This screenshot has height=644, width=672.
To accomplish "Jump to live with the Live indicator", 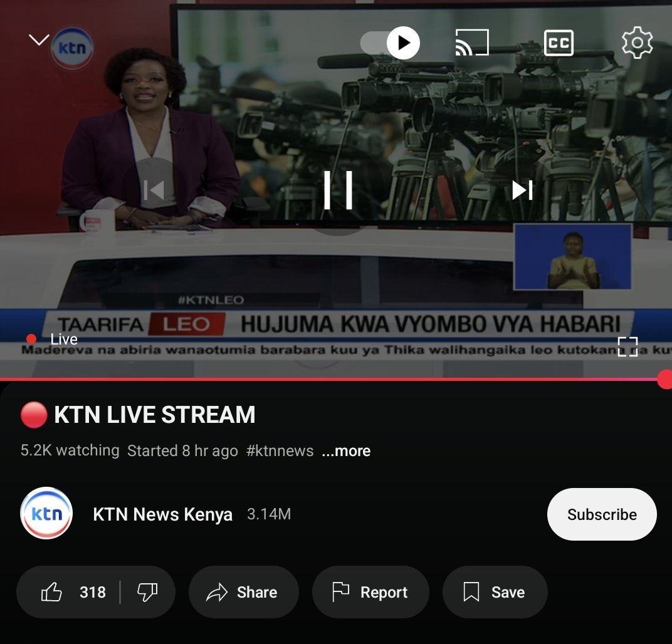I will click(53, 339).
